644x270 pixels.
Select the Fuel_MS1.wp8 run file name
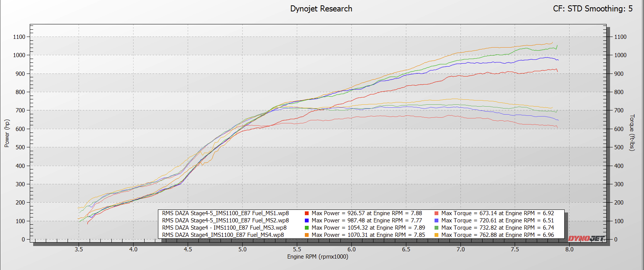coord(225,213)
